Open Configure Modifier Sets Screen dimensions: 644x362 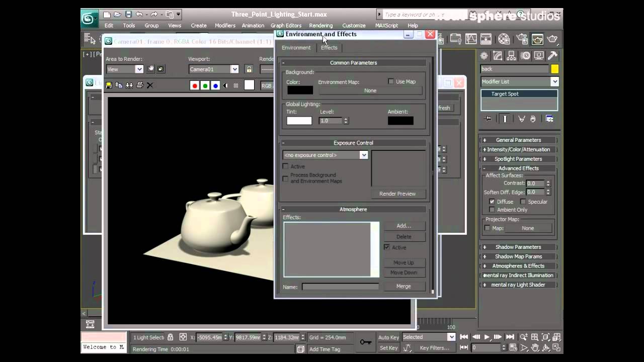point(549,119)
